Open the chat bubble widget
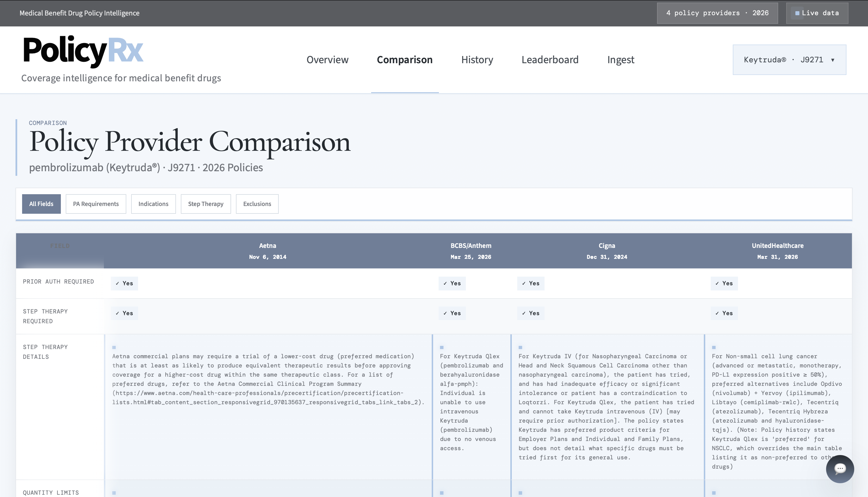The height and width of the screenshot is (497, 868). (x=840, y=469)
